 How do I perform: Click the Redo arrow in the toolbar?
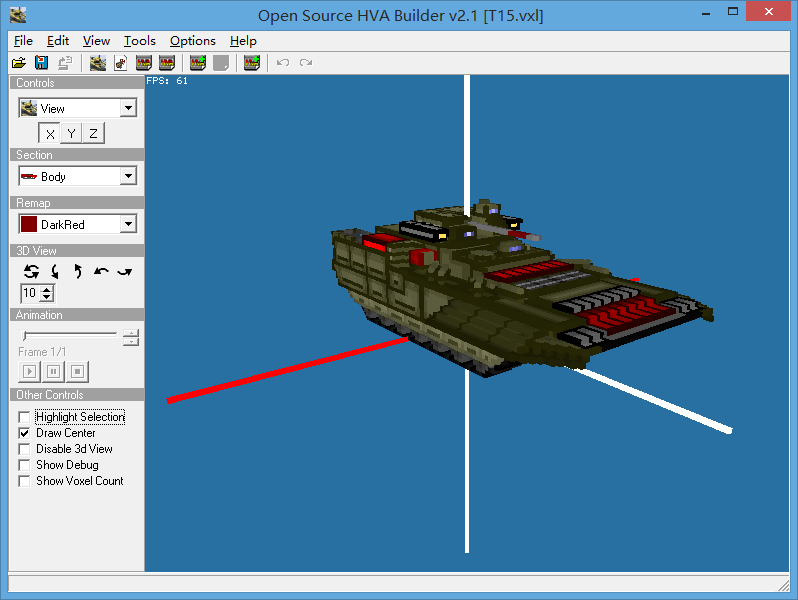tap(306, 63)
